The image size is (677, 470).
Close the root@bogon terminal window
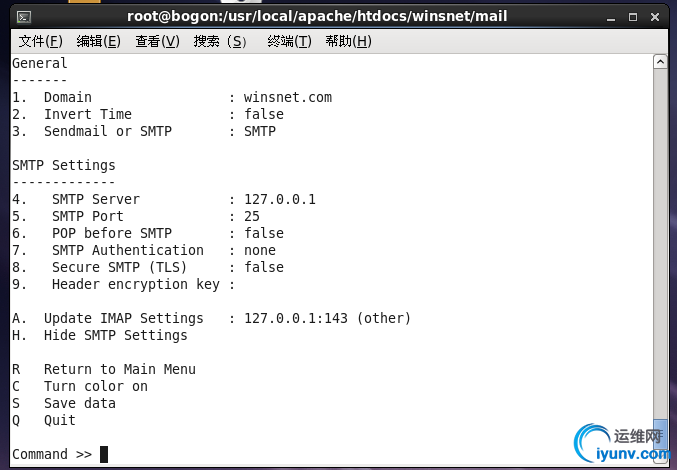[655, 15]
